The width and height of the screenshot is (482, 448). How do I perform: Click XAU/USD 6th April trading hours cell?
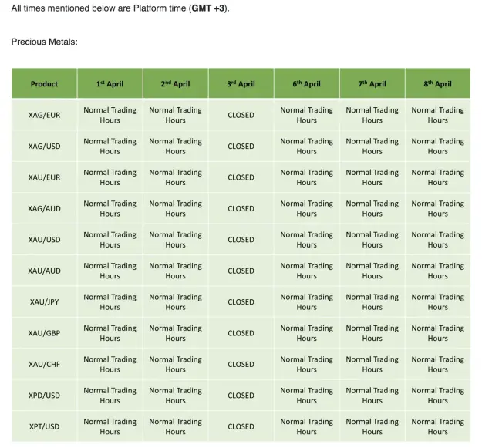point(306,239)
